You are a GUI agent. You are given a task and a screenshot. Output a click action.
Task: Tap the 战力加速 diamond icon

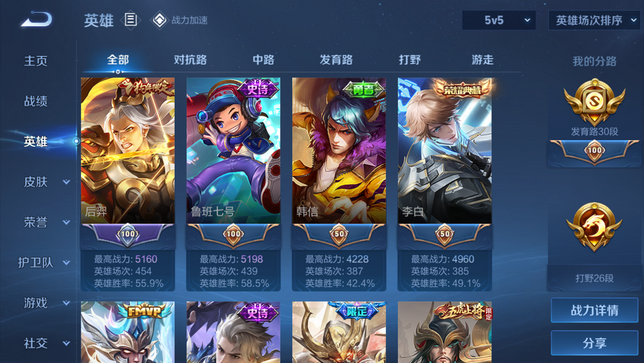[159, 20]
